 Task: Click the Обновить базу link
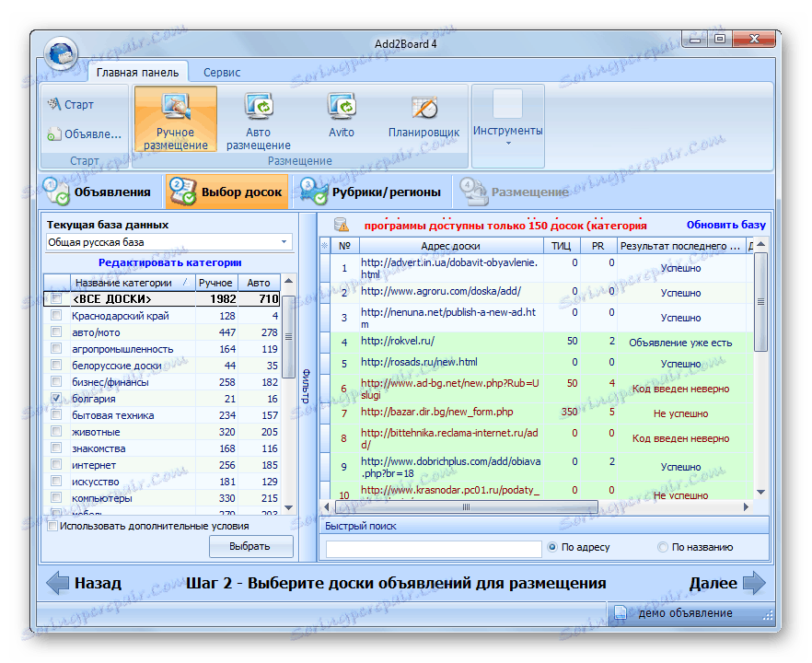tap(726, 225)
